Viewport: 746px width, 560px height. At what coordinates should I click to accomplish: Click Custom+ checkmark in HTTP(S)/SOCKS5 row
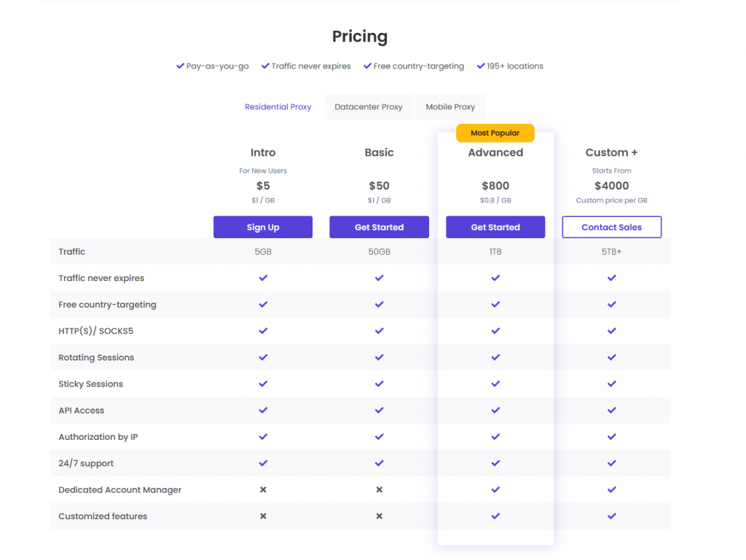coord(612,331)
